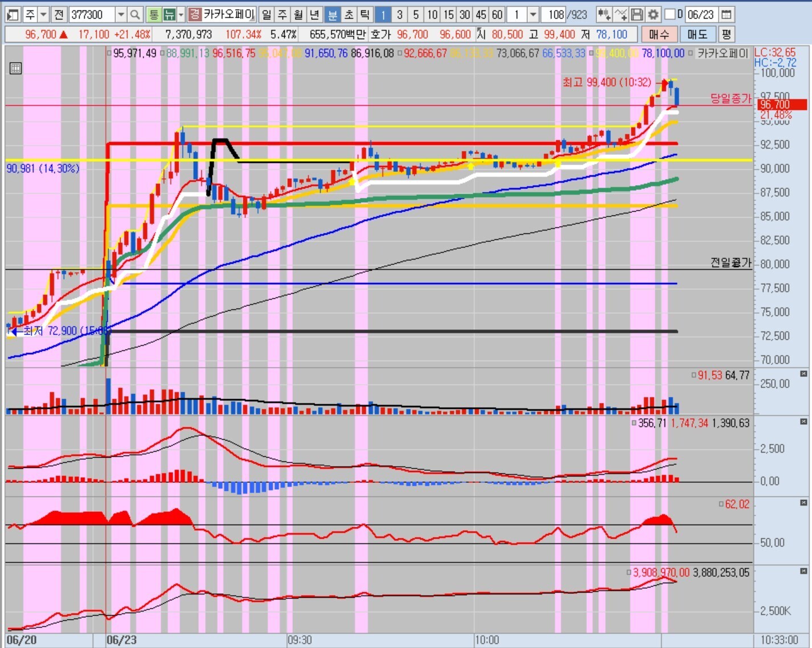The height and width of the screenshot is (648, 812).
Task: Toggle the D checkbox beside date field
Action: click(x=670, y=14)
